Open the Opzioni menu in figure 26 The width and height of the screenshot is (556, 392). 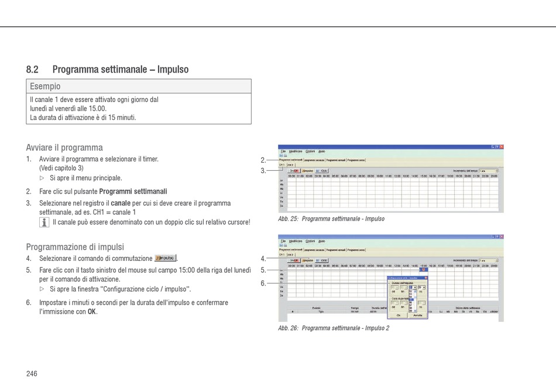pyautogui.click(x=310, y=241)
